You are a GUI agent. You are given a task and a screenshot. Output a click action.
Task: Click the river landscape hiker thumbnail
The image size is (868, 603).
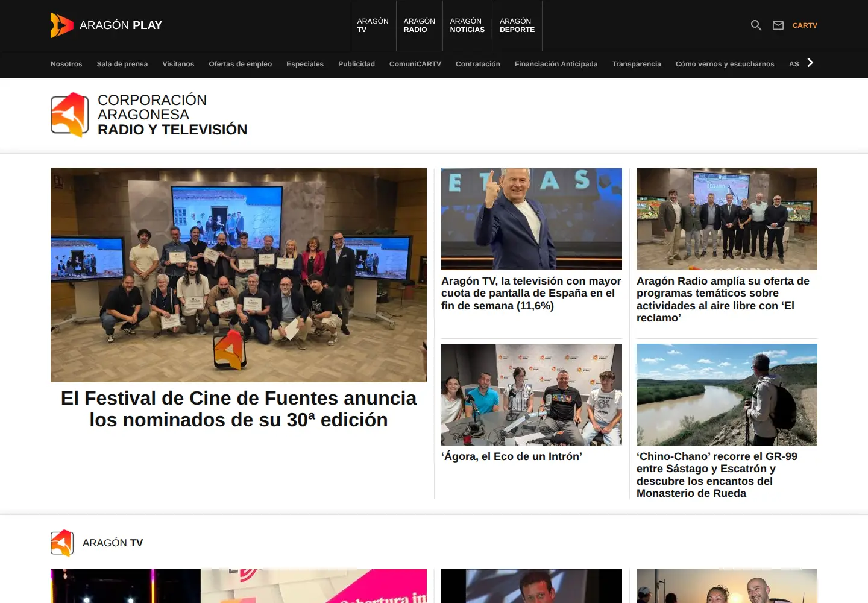click(x=727, y=394)
